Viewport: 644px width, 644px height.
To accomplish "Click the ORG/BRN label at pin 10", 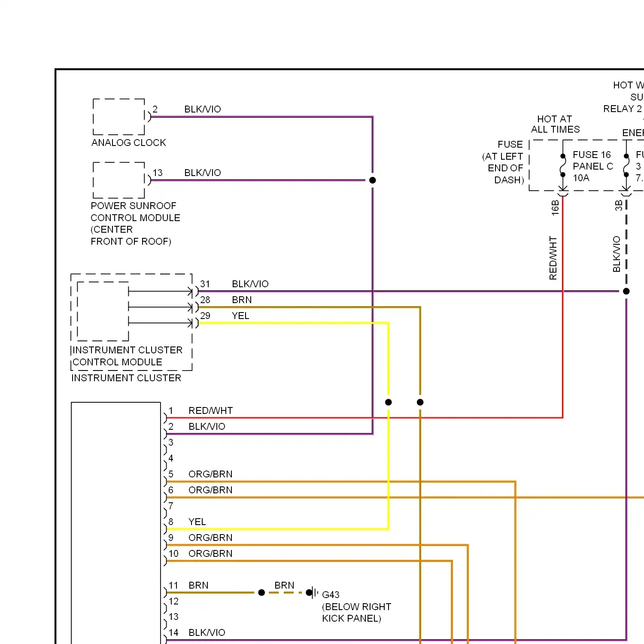I will click(x=210, y=553).
